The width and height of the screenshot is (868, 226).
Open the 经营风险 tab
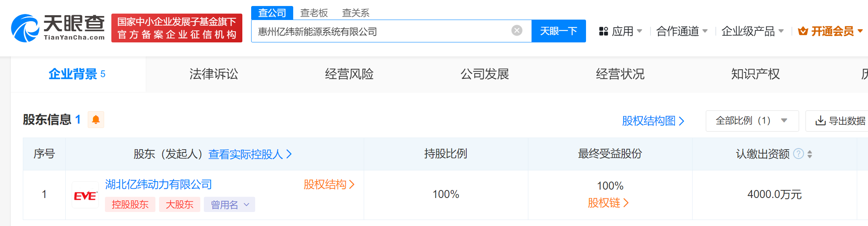tap(349, 74)
